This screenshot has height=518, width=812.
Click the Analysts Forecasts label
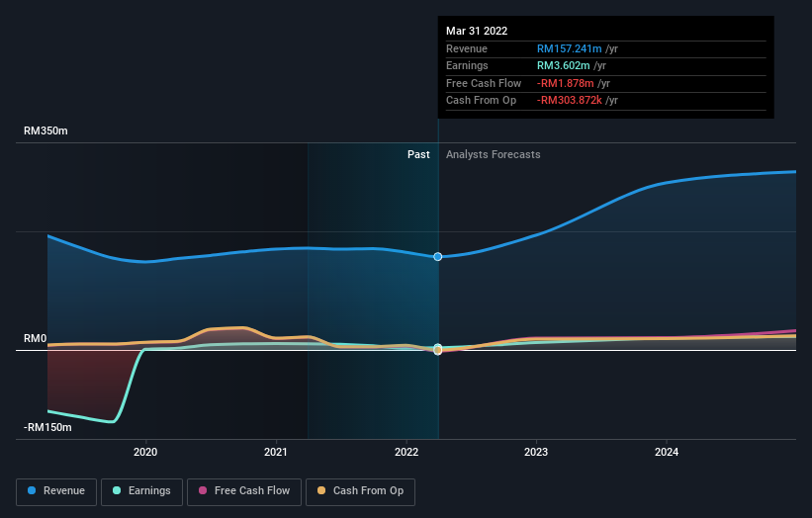pos(493,155)
